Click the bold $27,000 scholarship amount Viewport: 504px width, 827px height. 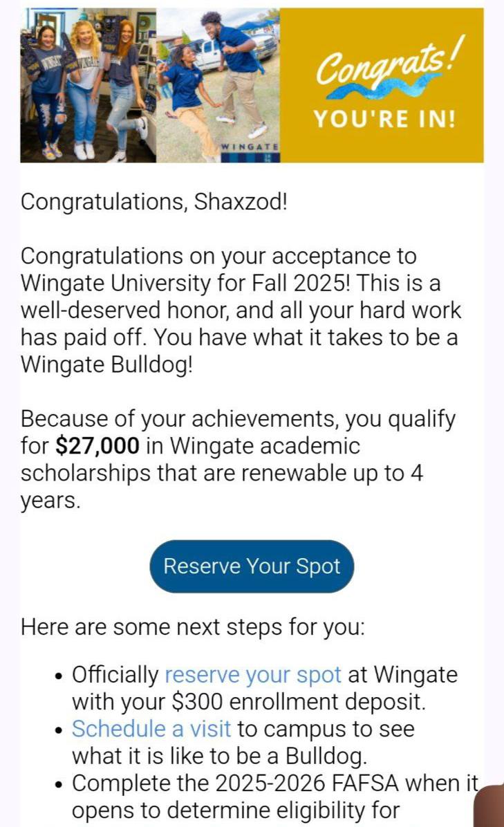tap(97, 446)
